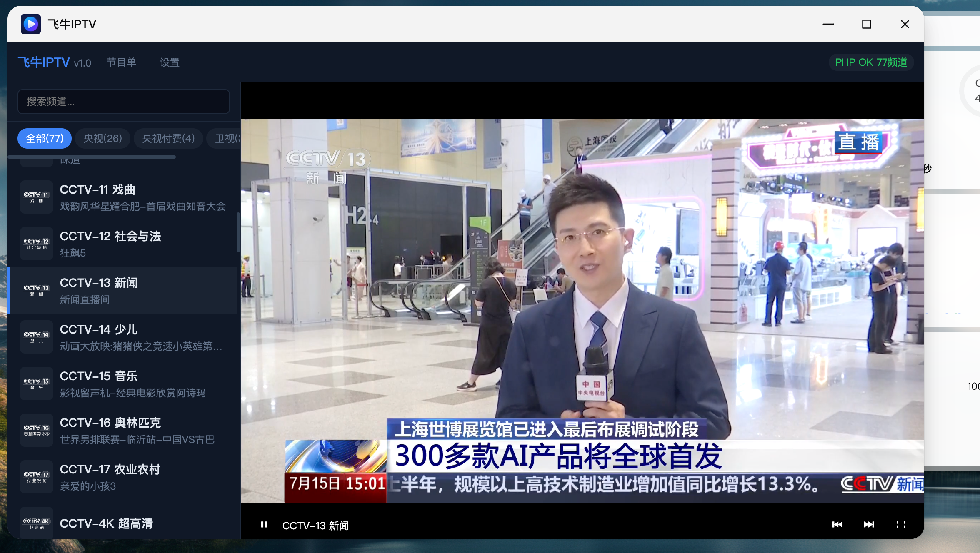Click the 狂飙5 program subtitle
Image resolution: width=980 pixels, height=553 pixels.
click(73, 253)
